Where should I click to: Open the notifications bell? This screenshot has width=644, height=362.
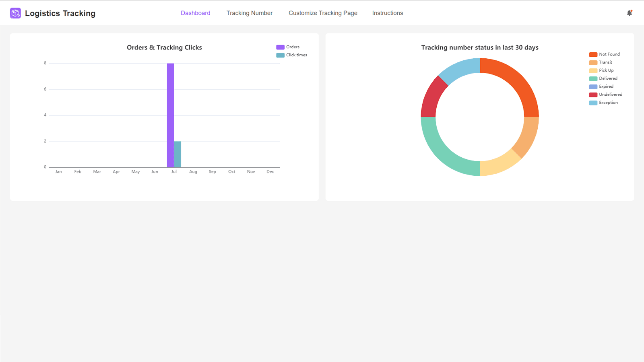coord(630,13)
